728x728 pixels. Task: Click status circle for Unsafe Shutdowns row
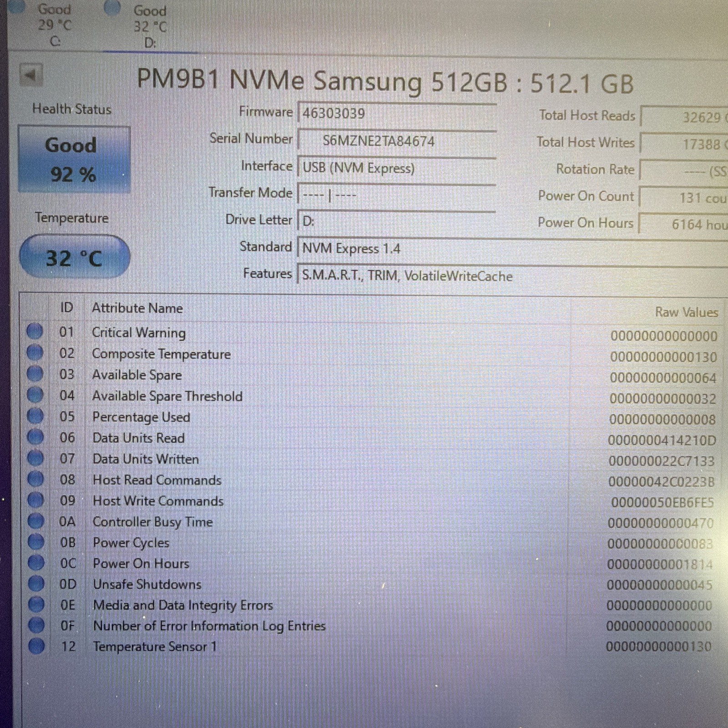(x=36, y=583)
